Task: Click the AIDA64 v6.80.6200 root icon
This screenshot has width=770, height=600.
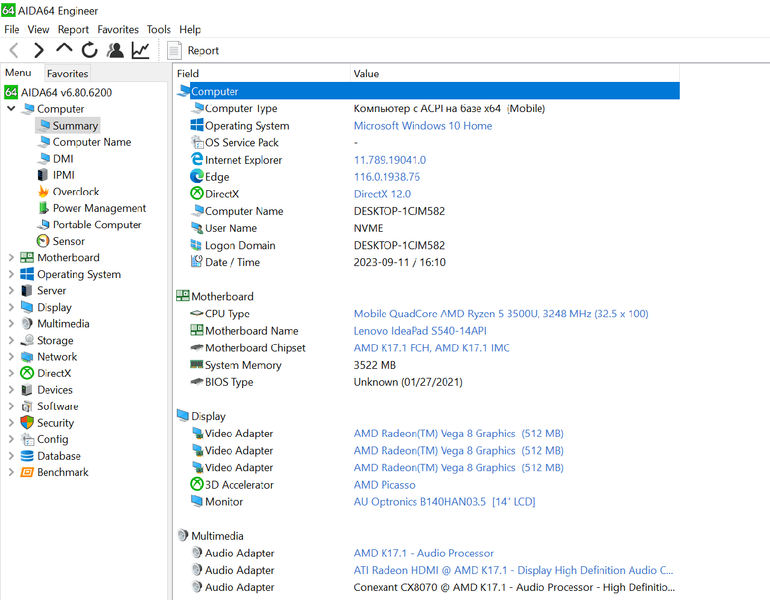Action: 11,92
